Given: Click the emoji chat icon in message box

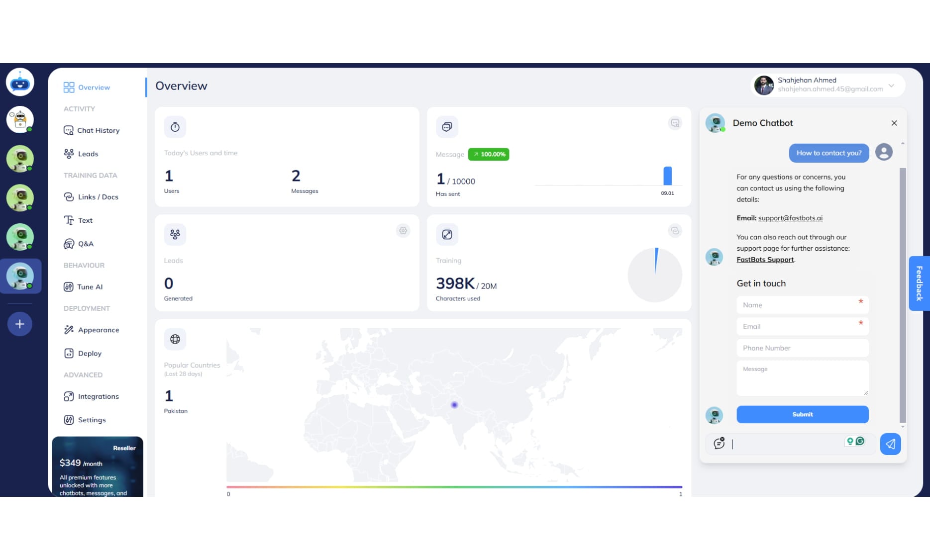Looking at the screenshot, I should 719,443.
